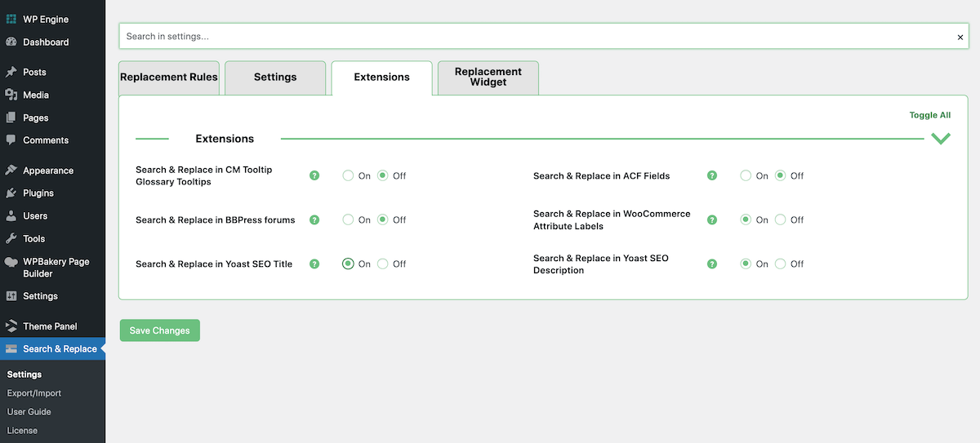Turn Off WooCommerce Attribute Labels replacement
Image resolution: width=980 pixels, height=443 pixels.
(x=780, y=219)
